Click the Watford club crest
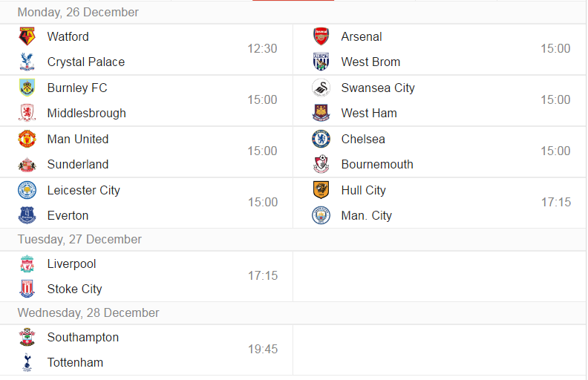Image resolution: width=588 pixels, height=380 pixels. point(27,36)
